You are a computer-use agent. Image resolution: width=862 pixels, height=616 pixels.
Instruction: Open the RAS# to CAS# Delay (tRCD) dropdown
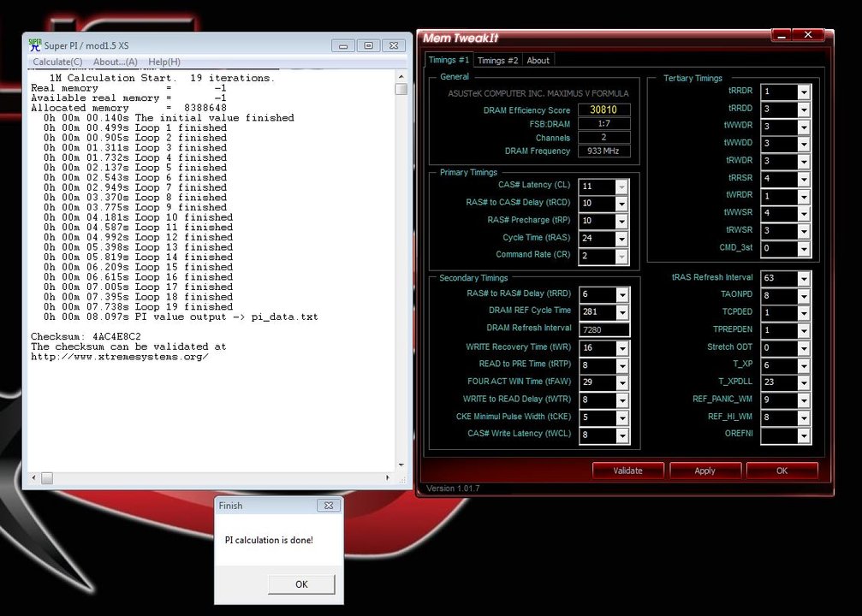pos(621,204)
